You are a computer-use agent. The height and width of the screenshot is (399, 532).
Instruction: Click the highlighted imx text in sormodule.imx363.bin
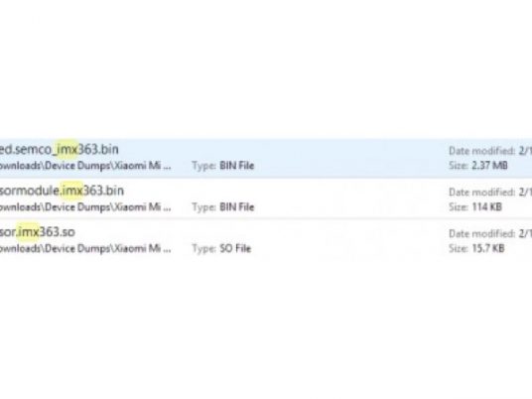point(72,191)
